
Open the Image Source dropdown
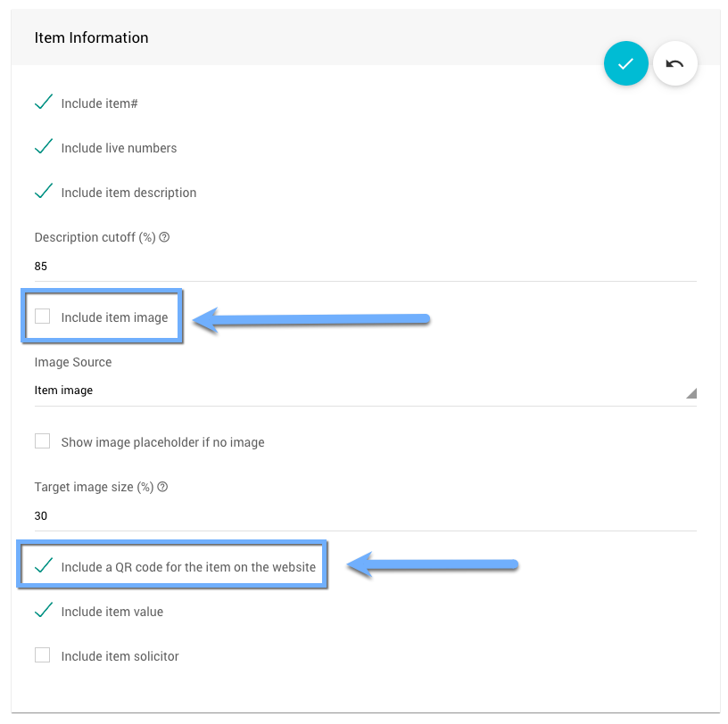(x=357, y=391)
